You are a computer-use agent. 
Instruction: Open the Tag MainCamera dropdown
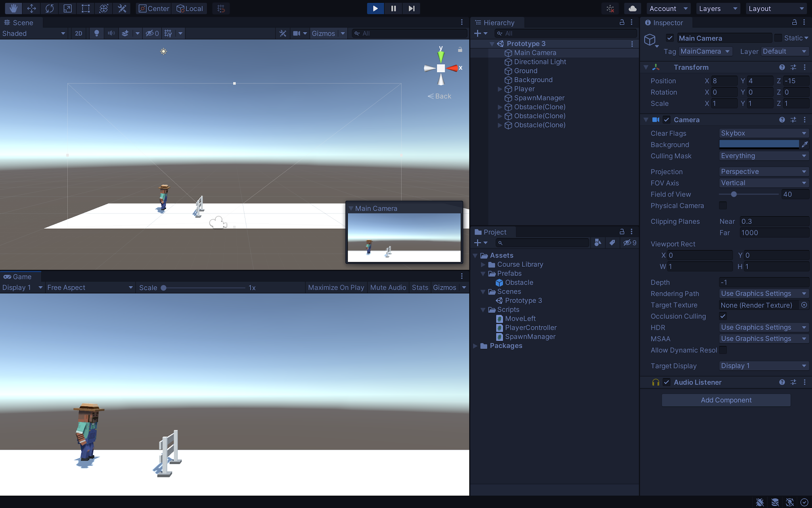coord(705,51)
